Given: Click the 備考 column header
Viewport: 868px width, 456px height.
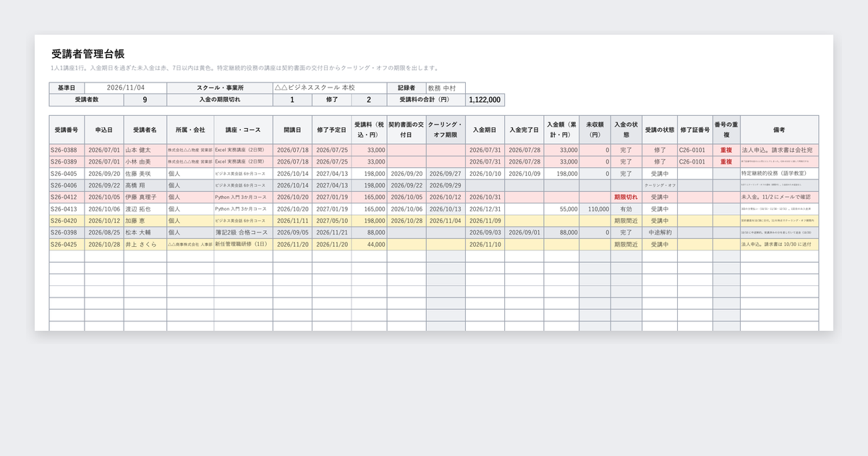Looking at the screenshot, I should [779, 130].
